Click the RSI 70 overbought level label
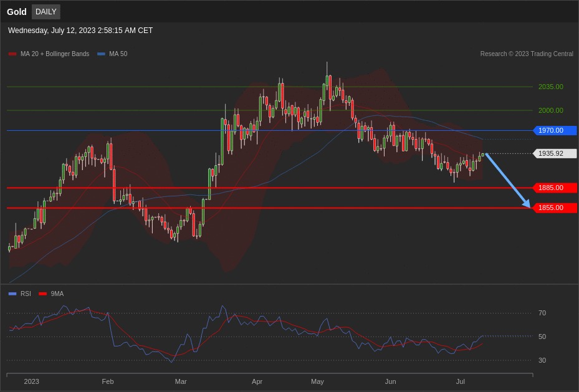 click(x=542, y=313)
